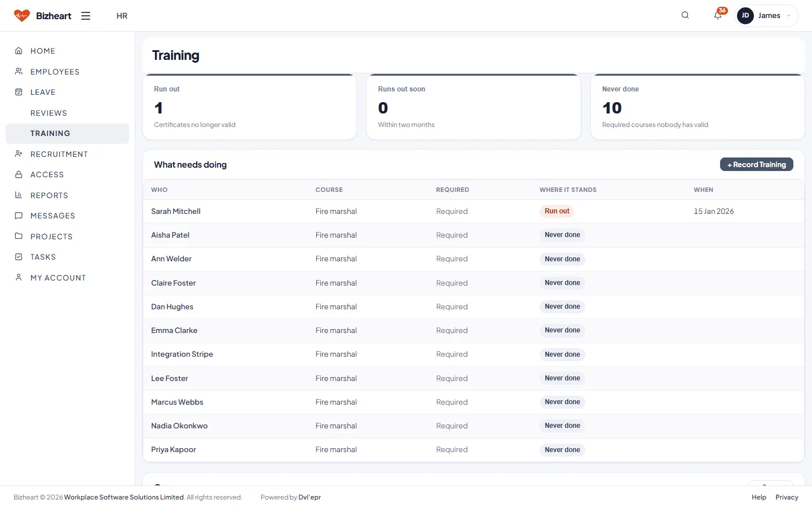Open the Privacy link in footer
Screen dimensions: 812x508
tap(787, 497)
